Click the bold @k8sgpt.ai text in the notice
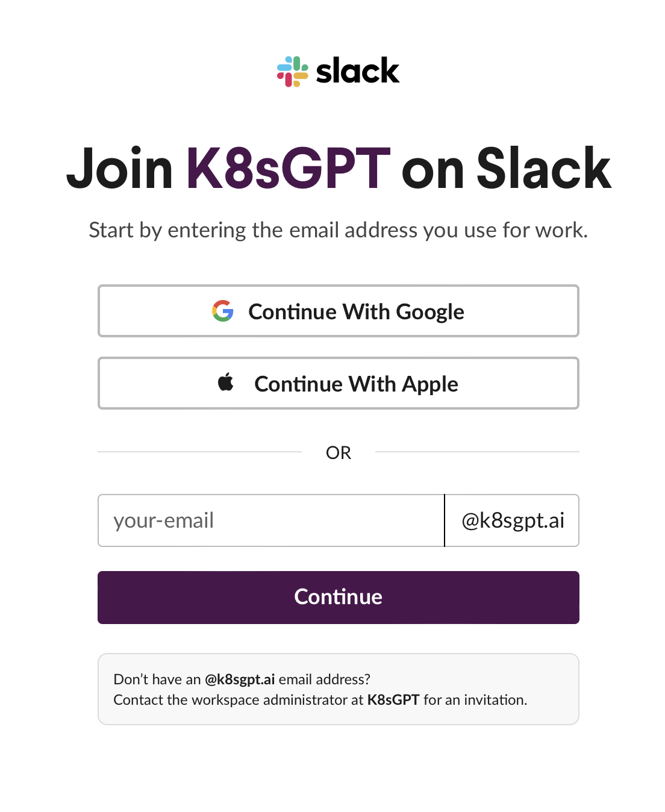The width and height of the screenshot is (665, 812). pos(240,679)
